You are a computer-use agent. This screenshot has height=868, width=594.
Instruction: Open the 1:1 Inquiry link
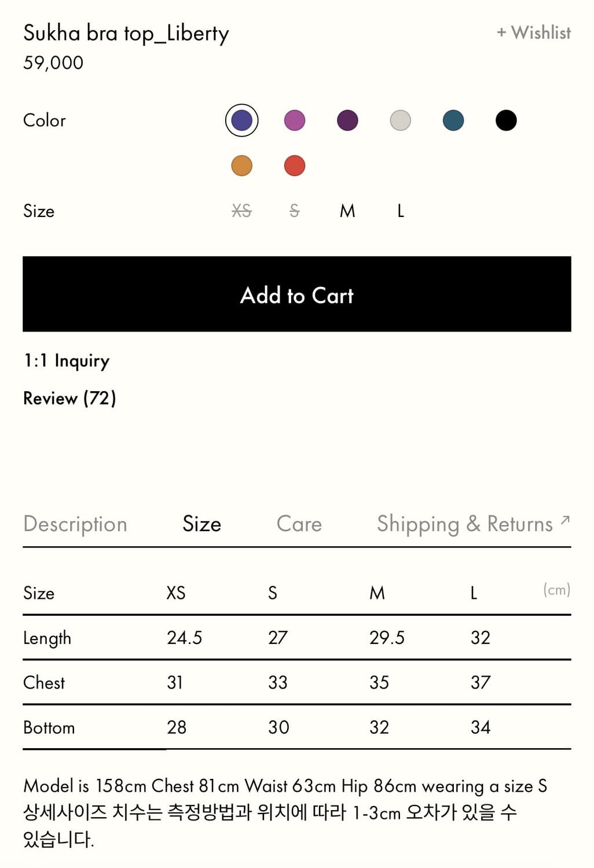(x=67, y=361)
